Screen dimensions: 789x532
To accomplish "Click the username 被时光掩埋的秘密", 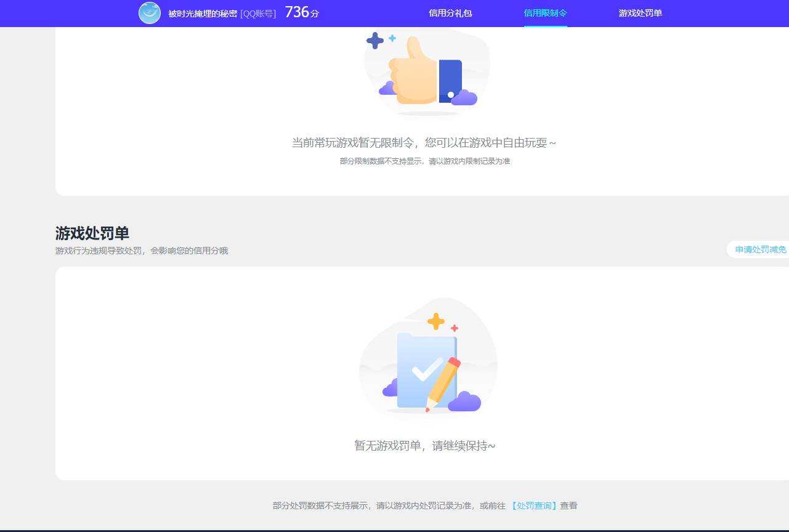I will click(203, 14).
